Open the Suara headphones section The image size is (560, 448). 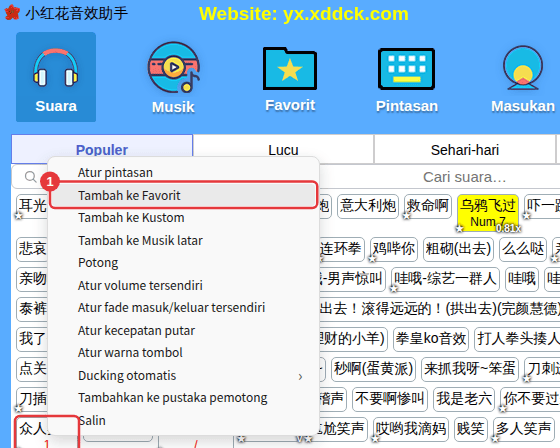pos(56,77)
